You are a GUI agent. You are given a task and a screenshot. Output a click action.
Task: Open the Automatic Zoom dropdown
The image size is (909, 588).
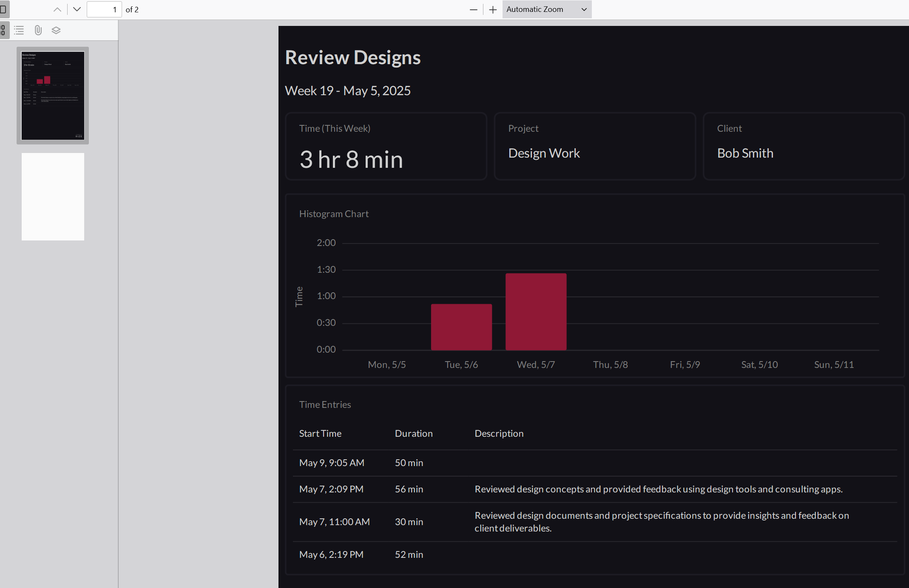tap(546, 9)
